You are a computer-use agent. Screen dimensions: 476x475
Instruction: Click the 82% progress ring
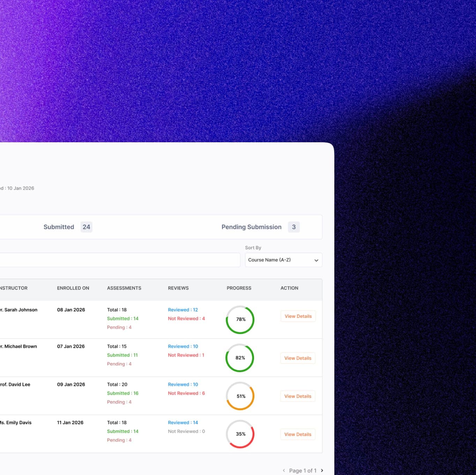click(x=240, y=358)
